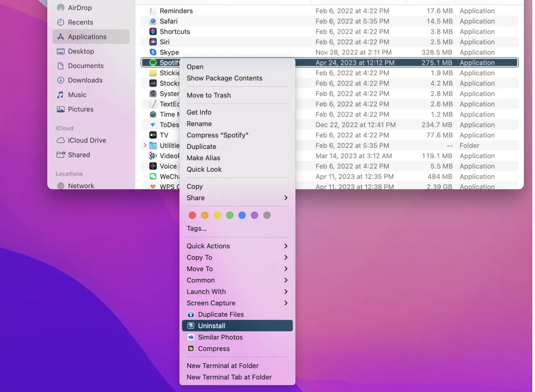Select the Skype app icon

[x=153, y=52]
